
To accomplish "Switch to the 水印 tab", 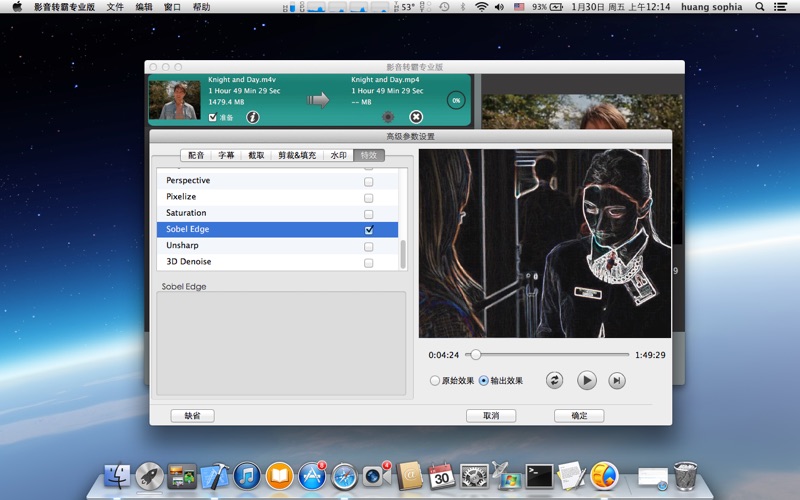I will click(x=338, y=156).
